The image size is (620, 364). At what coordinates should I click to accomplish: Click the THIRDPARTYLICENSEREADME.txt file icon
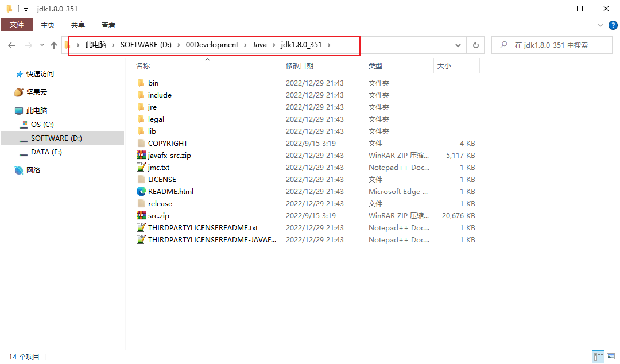(141, 227)
